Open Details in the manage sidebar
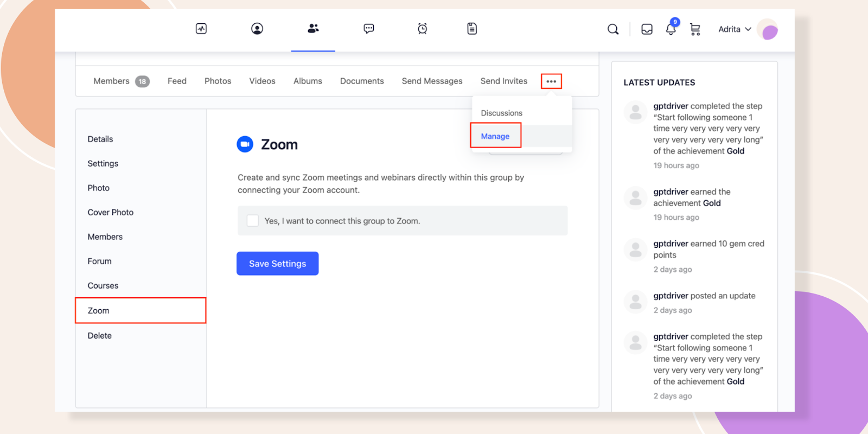The width and height of the screenshot is (868, 434). (x=100, y=139)
